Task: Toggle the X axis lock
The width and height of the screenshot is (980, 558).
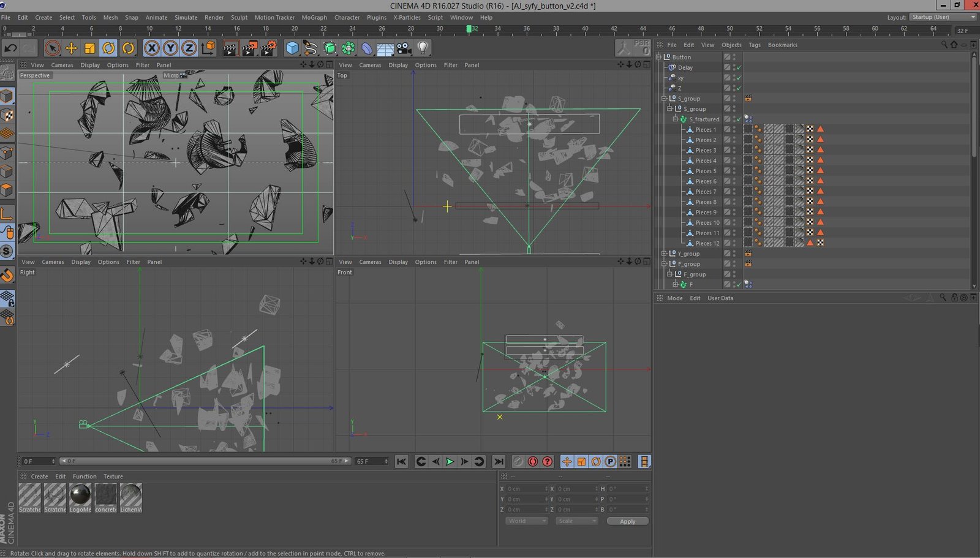Action: pos(152,48)
